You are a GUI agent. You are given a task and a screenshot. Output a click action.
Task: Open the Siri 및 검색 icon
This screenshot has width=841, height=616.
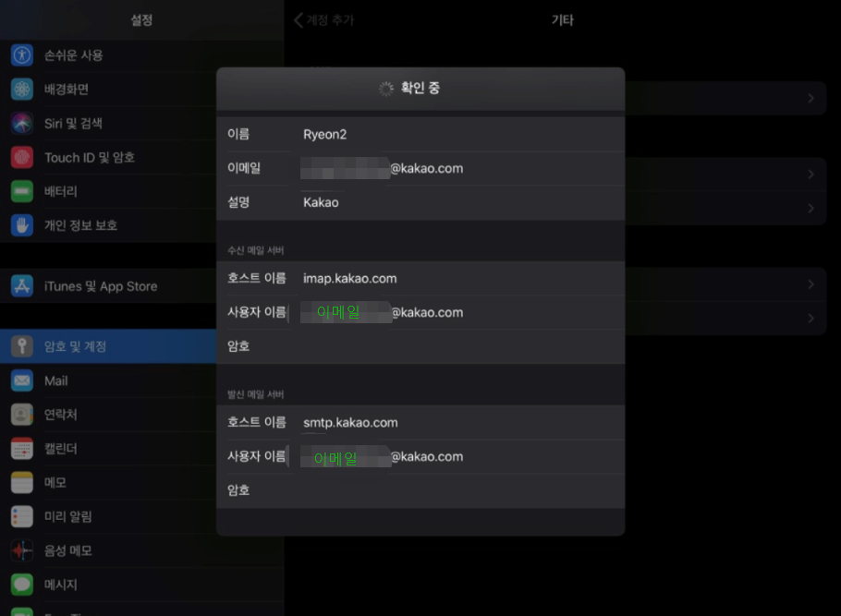(22, 124)
